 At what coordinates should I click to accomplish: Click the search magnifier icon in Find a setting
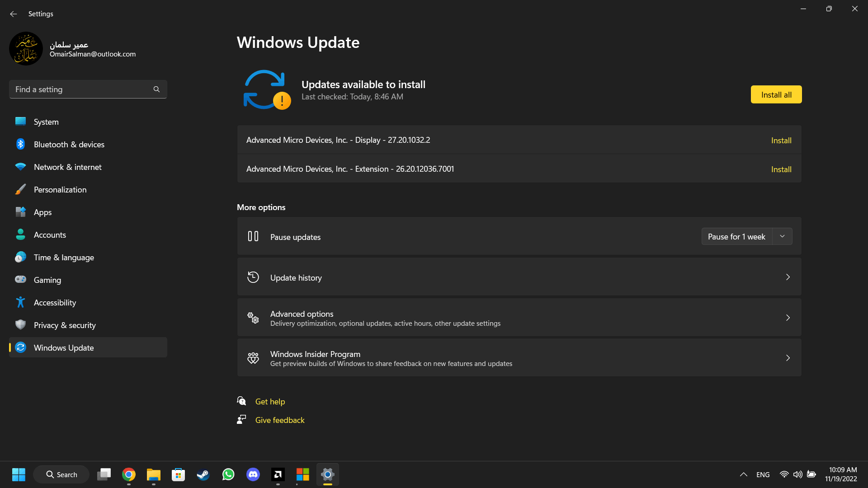[x=156, y=89]
